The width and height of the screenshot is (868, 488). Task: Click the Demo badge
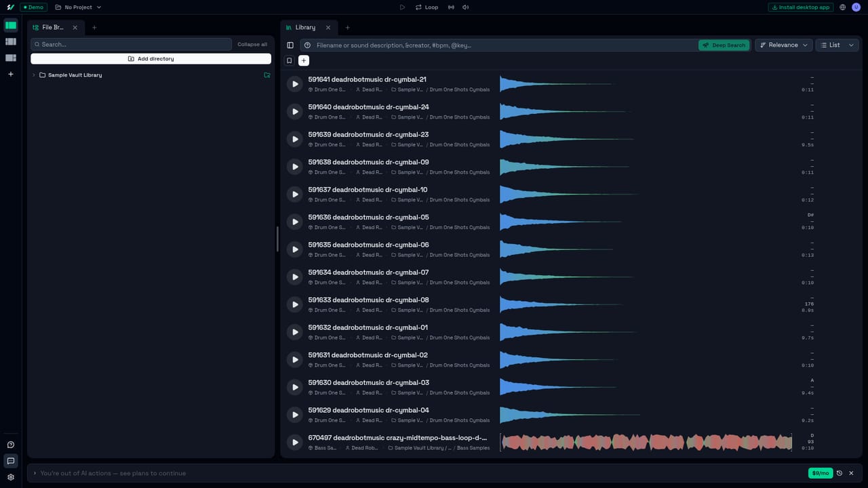point(33,7)
